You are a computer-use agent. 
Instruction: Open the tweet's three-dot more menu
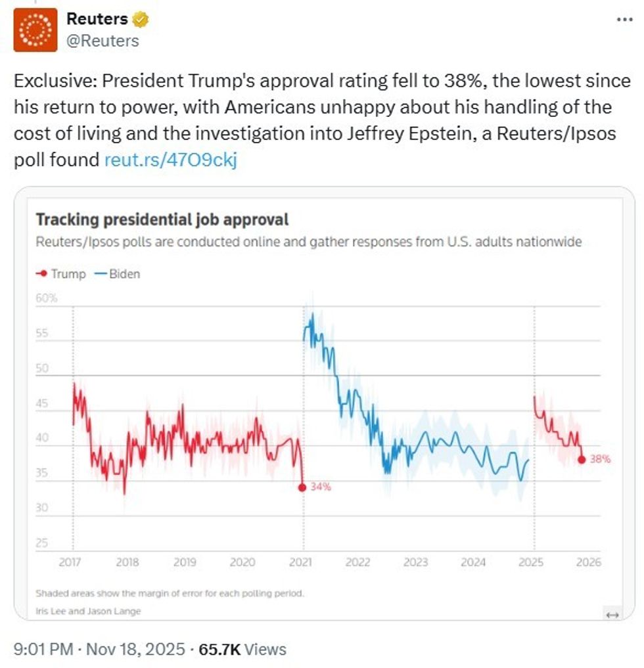click(623, 20)
